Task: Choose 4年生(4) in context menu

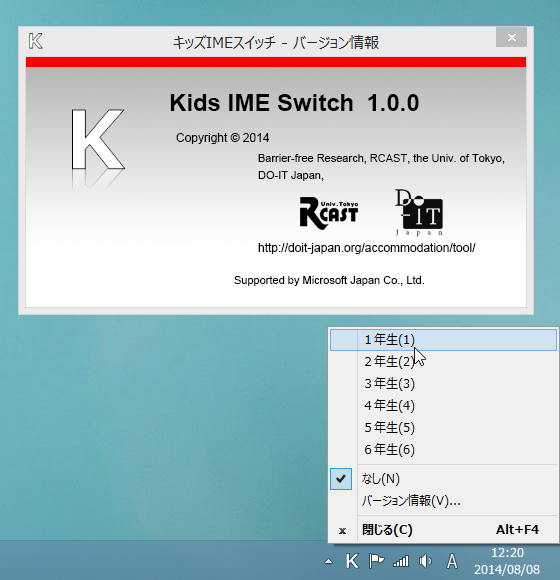Action: point(443,405)
